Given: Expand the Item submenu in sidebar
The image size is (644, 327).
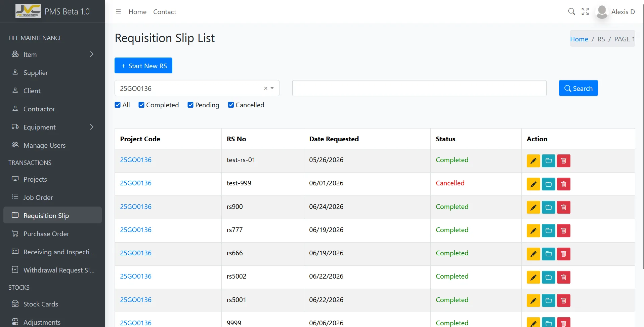Looking at the screenshot, I should tap(52, 54).
